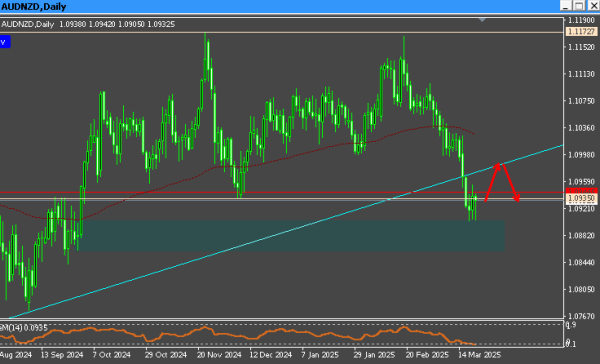Minimize the AUDNZD,Daily chart window
Screen dimensions: 600x364
pyautogui.click(x=566, y=6)
